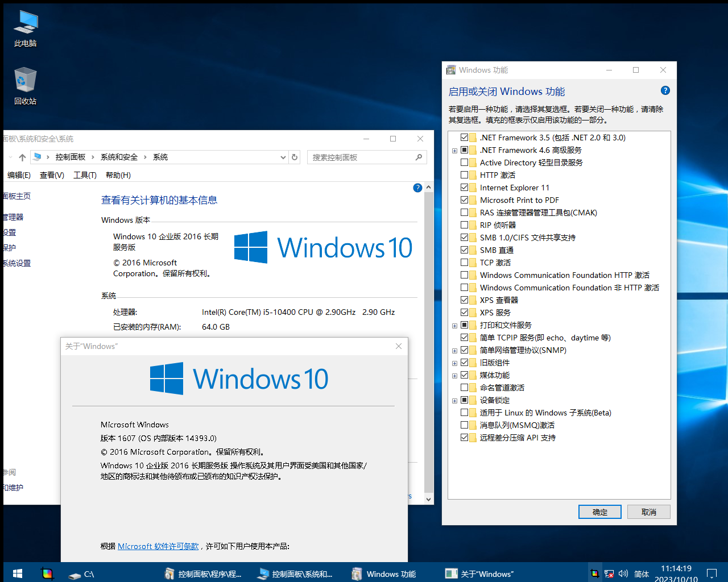Screen dimensions: 728x582
Task: Click the System window vertical scrollbar thumb
Action: point(429,341)
